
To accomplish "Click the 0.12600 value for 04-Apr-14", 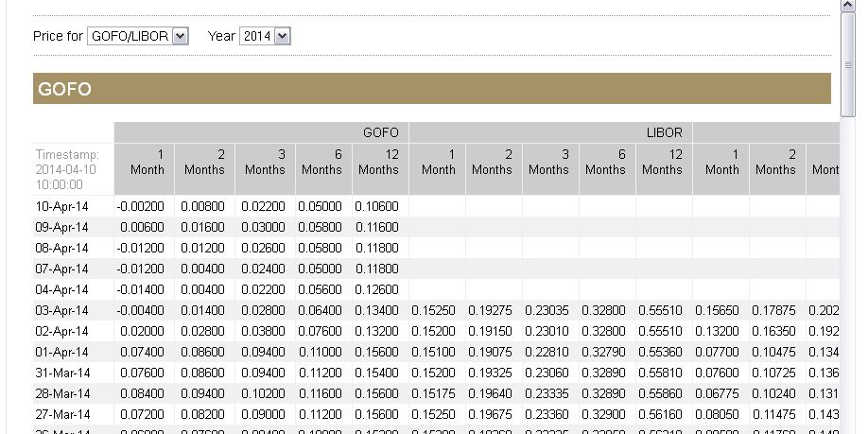I will pyautogui.click(x=376, y=289).
